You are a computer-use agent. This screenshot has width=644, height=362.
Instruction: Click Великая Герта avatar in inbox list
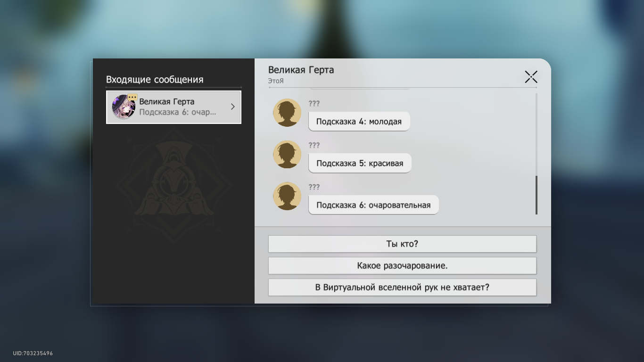124,107
